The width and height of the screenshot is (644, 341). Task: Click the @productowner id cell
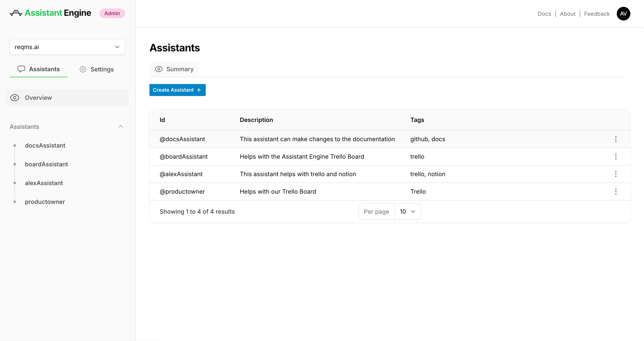(182, 192)
